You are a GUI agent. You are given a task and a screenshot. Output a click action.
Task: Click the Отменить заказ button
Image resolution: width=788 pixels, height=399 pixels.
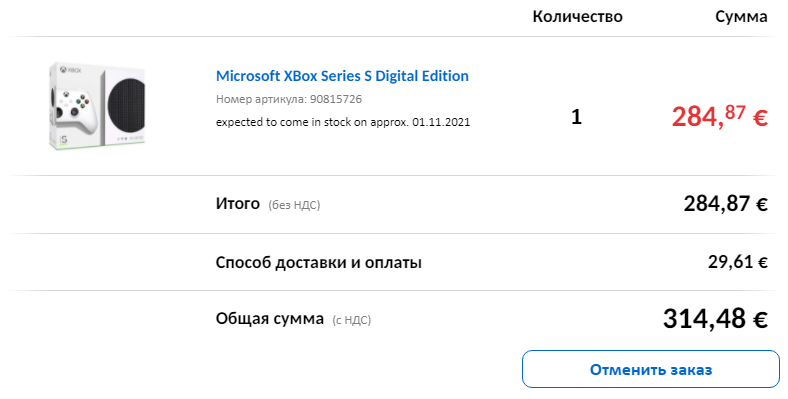point(651,369)
